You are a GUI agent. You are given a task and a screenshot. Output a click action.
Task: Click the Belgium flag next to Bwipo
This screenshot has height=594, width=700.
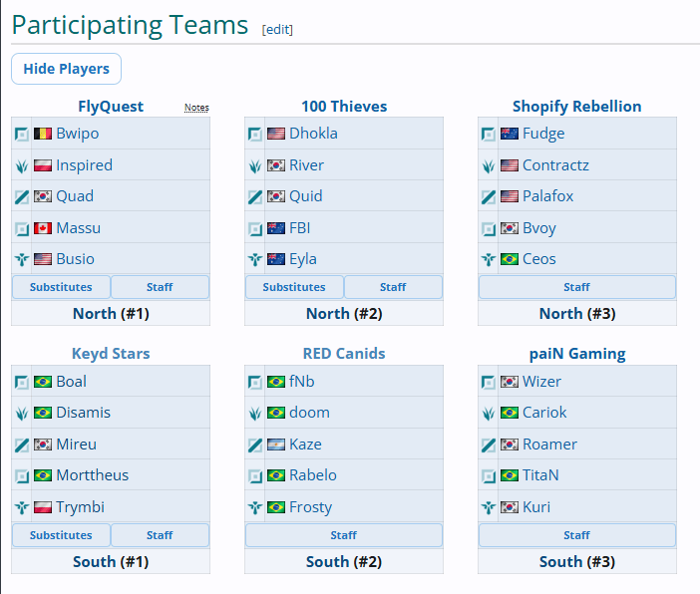click(x=43, y=134)
